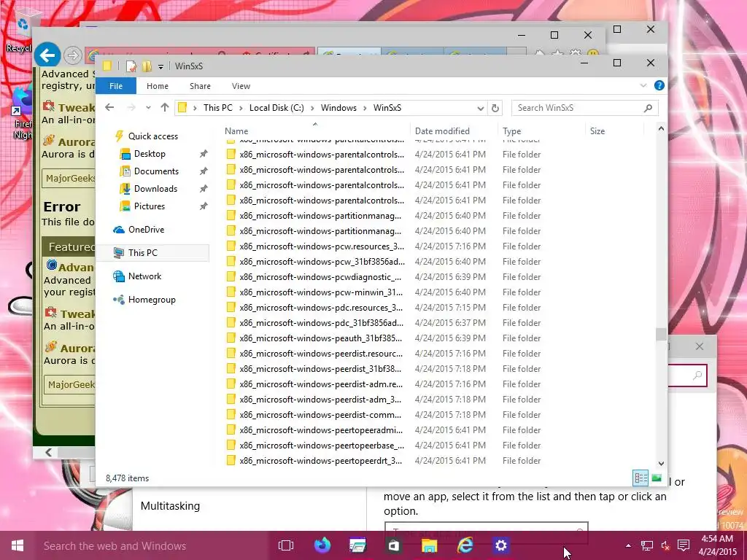Open the Windows Start button

(18, 545)
